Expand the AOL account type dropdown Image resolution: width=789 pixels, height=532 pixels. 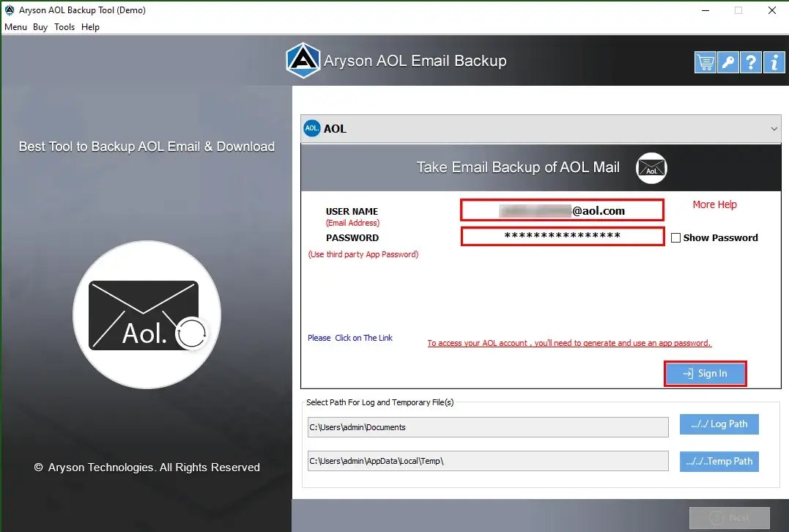click(x=541, y=129)
